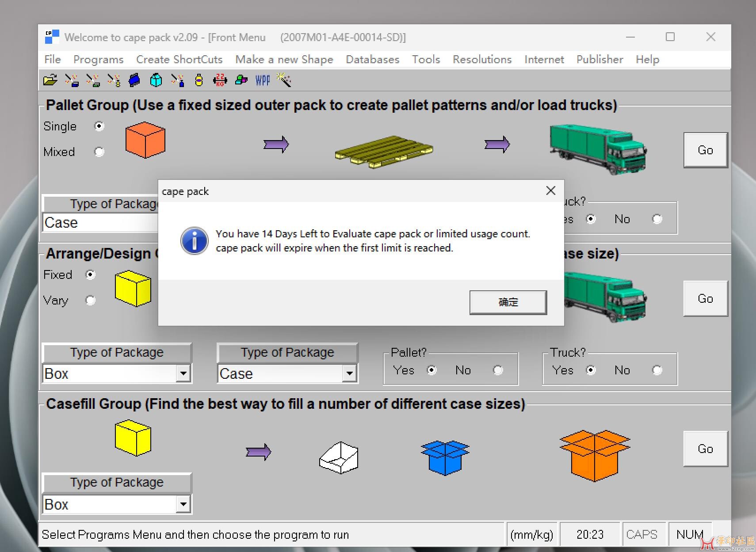Open the Publisher menu

coord(600,59)
